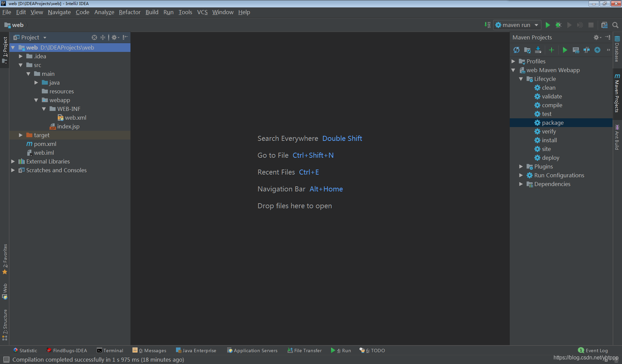The width and height of the screenshot is (622, 364).
Task: Expand External Libraries node
Action: click(x=13, y=161)
